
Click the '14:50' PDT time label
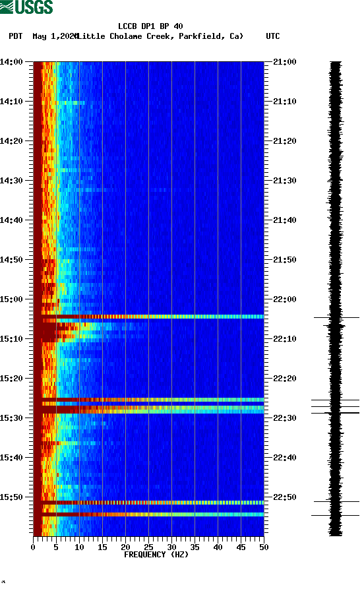click(x=11, y=260)
